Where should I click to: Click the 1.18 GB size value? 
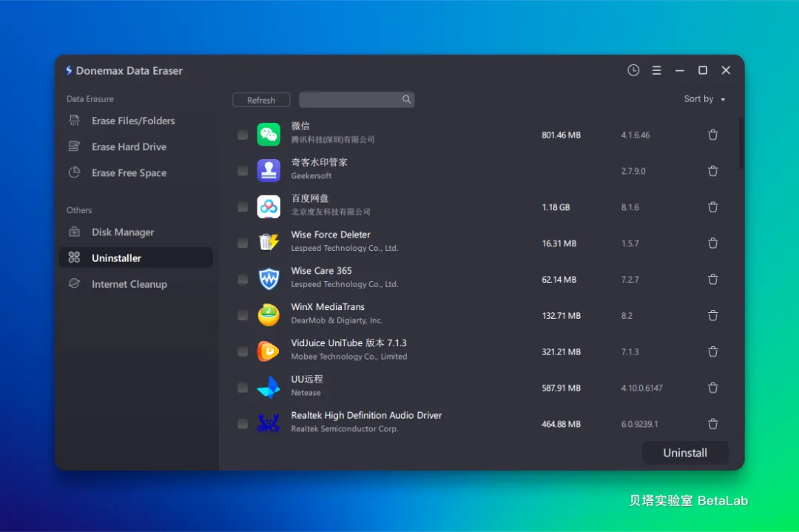tap(556, 207)
